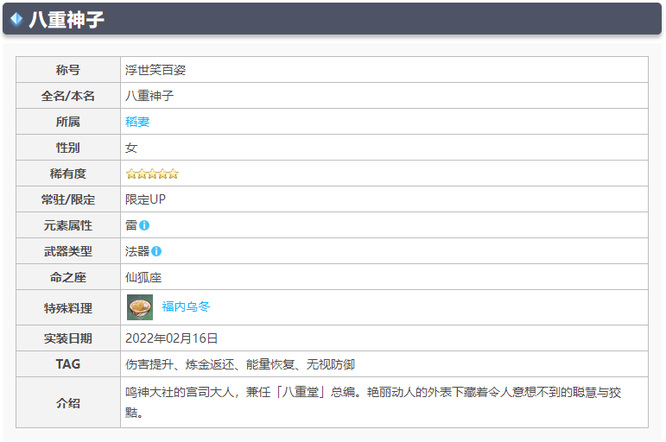Viewport: 666px width, 442px height.
Task: Click the 女 gender value
Action: tap(131, 148)
